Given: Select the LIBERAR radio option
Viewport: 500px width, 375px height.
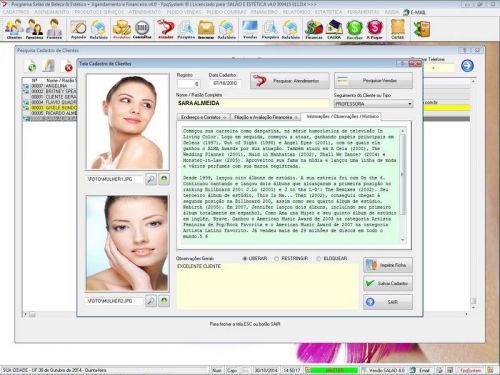Looking at the screenshot, I should pos(245,258).
